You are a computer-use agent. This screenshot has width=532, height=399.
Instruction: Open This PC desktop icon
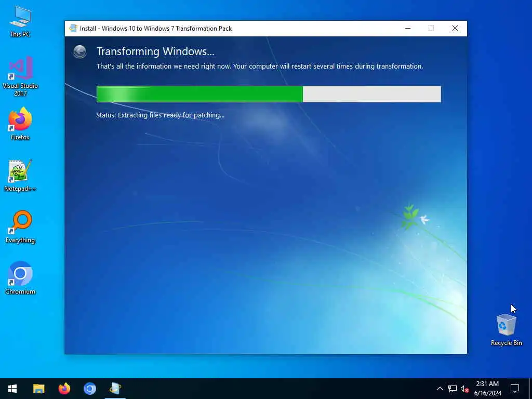(20, 21)
